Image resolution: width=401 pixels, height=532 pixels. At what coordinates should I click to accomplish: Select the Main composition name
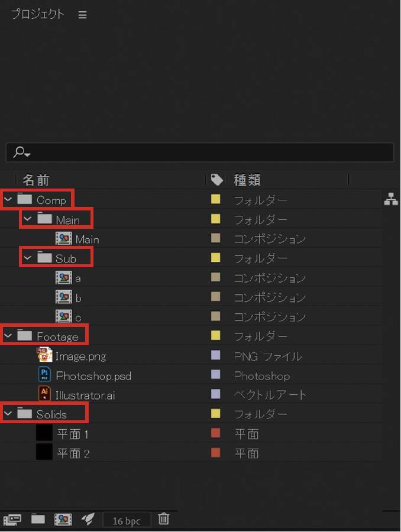pos(88,239)
